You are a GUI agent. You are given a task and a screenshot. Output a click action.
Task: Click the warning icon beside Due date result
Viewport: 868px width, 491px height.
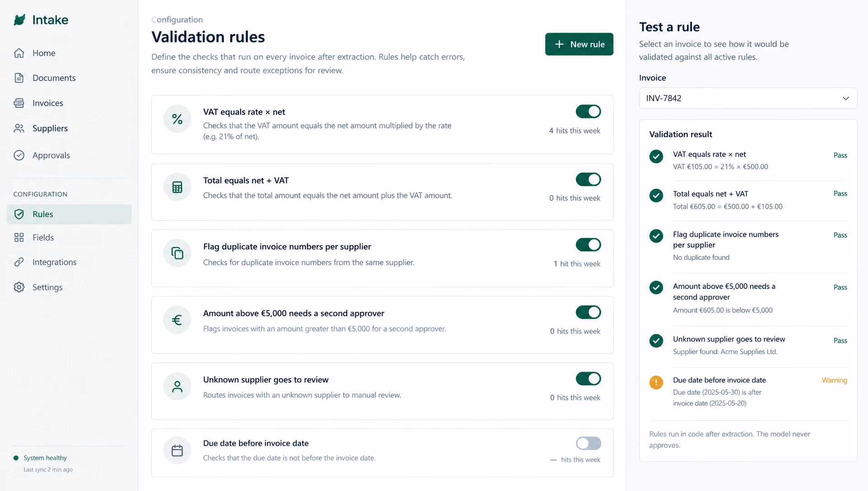point(656,382)
